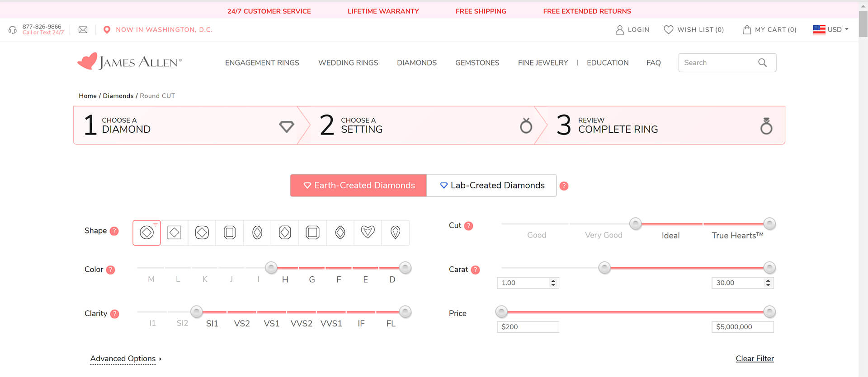Open the Fine Jewelry menu
This screenshot has width=868, height=377.
point(543,63)
